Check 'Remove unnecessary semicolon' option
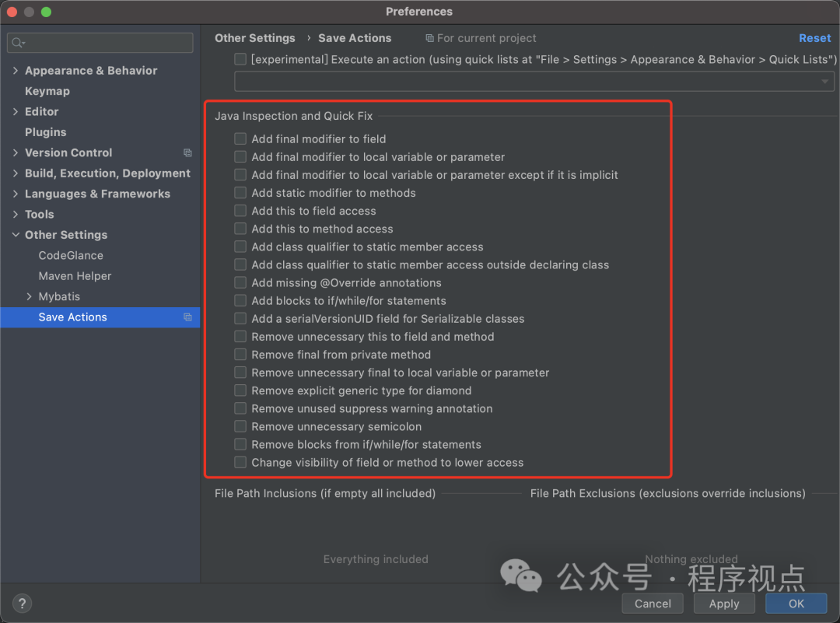Image resolution: width=840 pixels, height=623 pixels. coord(240,426)
